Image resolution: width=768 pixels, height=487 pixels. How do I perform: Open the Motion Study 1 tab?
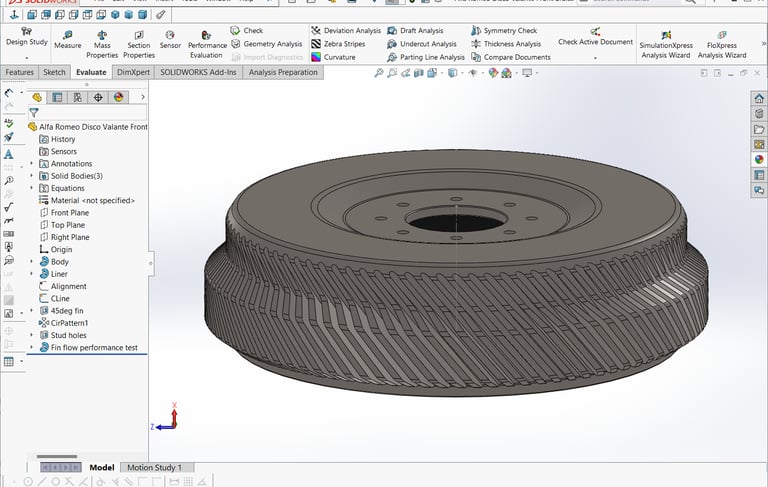[154, 467]
